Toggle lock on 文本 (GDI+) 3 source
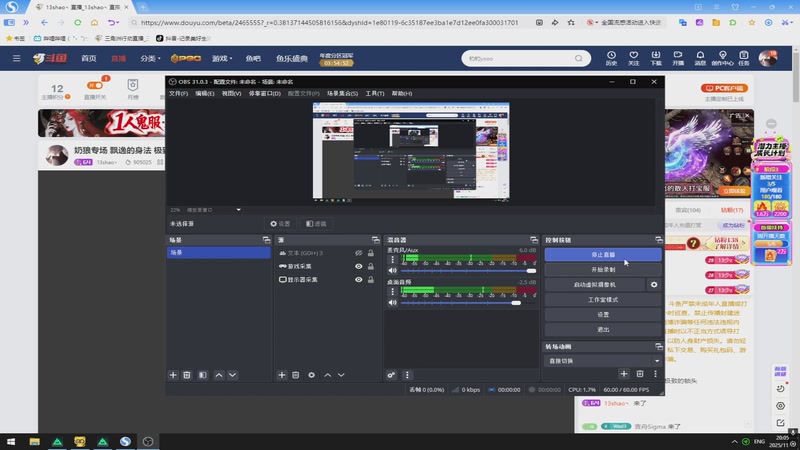 pos(371,253)
